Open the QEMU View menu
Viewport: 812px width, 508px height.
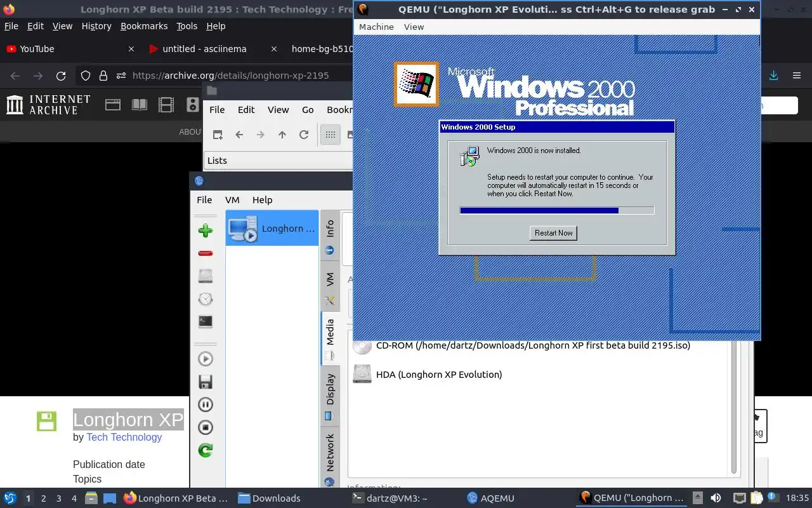(x=414, y=27)
